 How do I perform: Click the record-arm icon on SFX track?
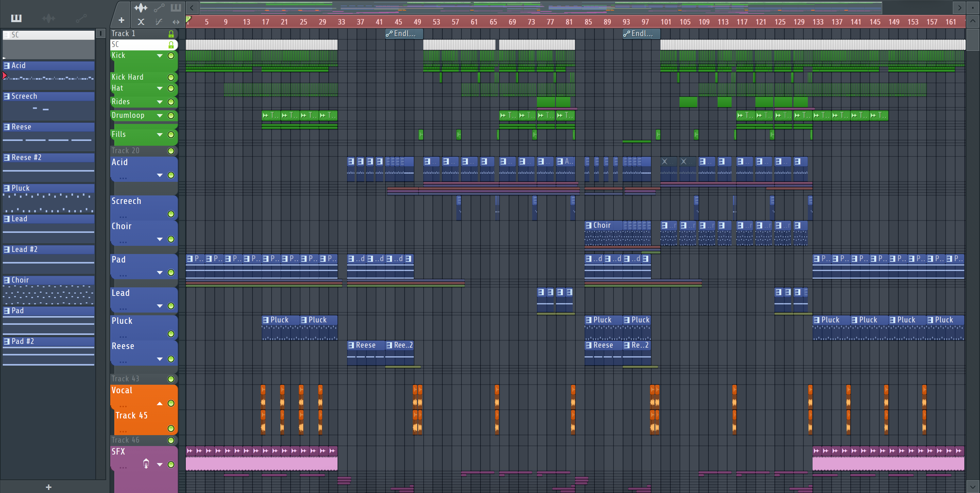click(146, 463)
